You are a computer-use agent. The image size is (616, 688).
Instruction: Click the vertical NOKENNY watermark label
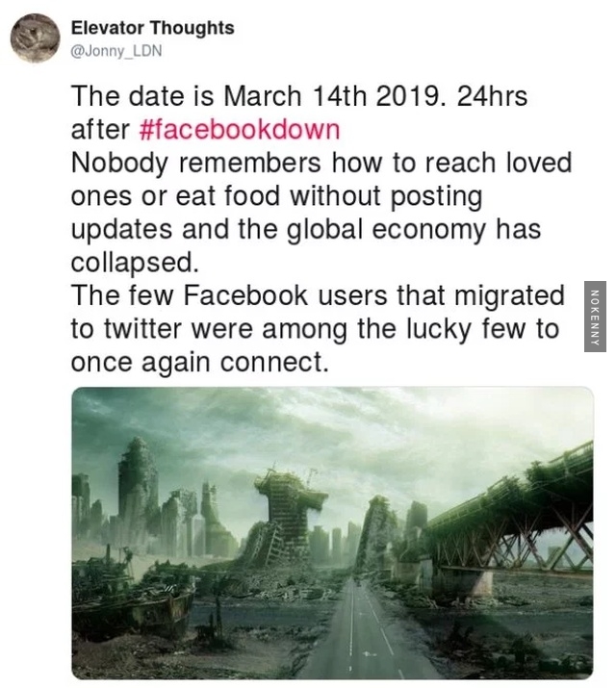[x=595, y=317]
